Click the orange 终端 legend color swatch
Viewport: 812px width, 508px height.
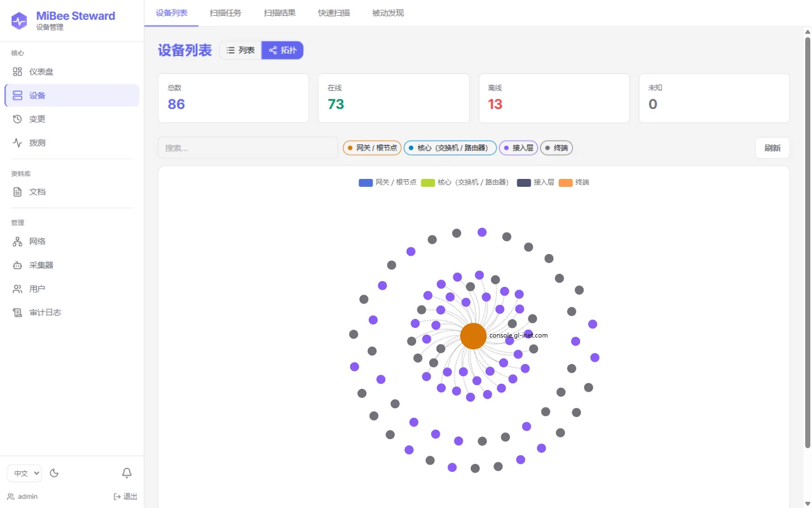566,182
